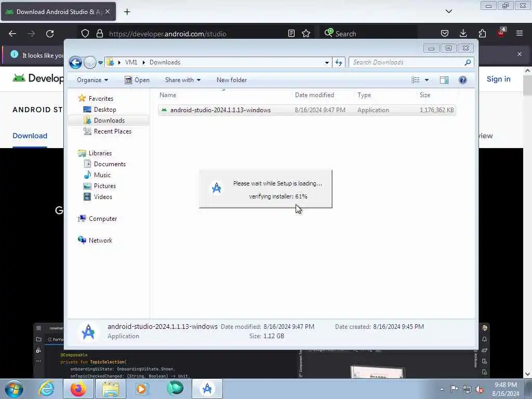The image size is (532, 399).
Task: Click the magnifier icon in Search Downloads
Action: point(468,62)
